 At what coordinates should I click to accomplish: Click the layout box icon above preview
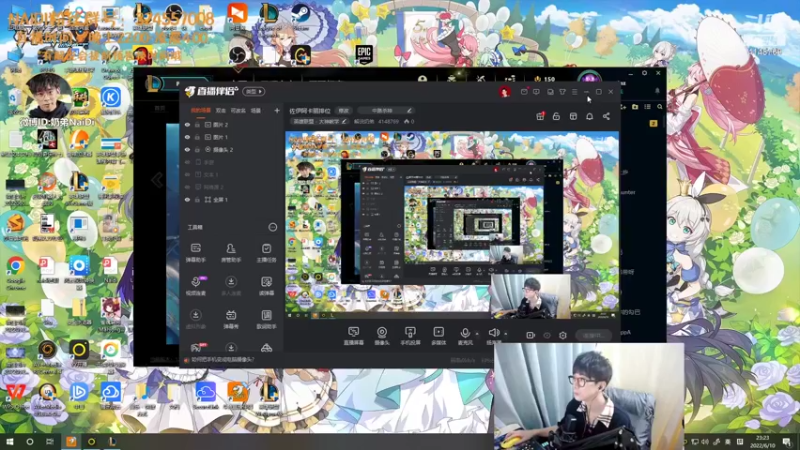pyautogui.click(x=573, y=116)
